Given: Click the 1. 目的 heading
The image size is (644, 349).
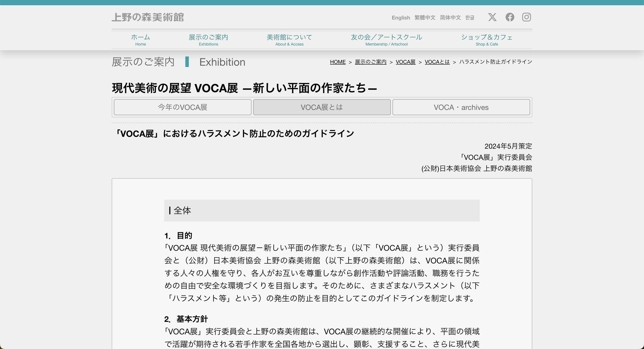Looking at the screenshot, I should [x=178, y=236].
